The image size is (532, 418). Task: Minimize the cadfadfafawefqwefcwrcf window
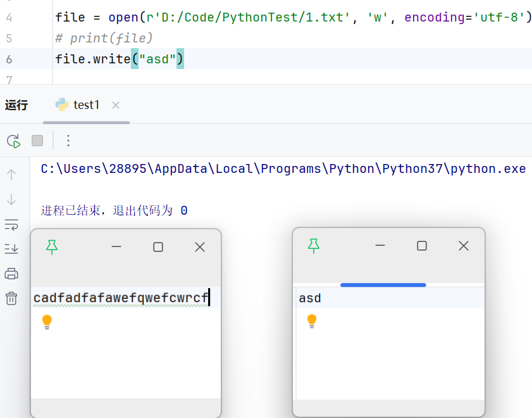pyautogui.click(x=116, y=247)
